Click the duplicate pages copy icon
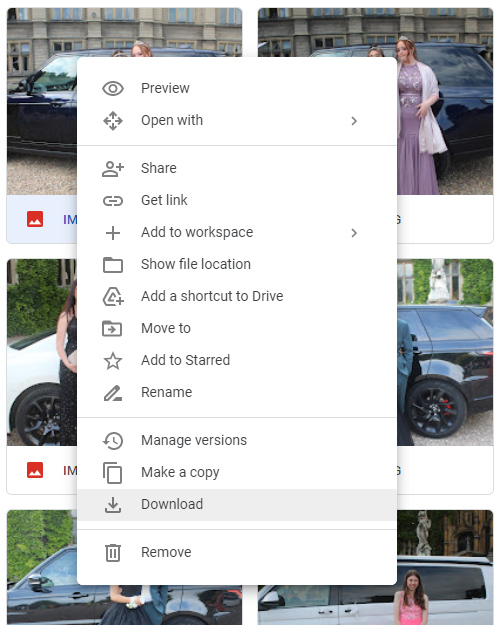Image resolution: width=501 pixels, height=625 pixels. point(112,473)
